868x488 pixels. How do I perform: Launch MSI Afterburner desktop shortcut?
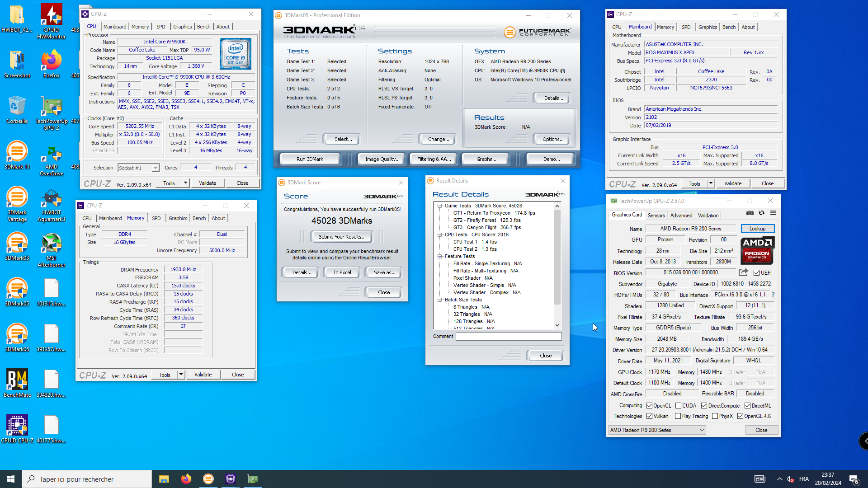coord(52,250)
